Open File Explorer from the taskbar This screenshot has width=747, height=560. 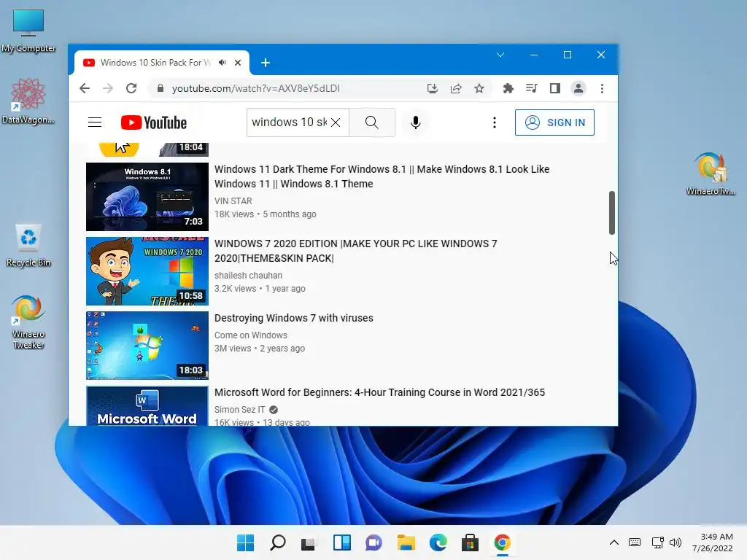tap(406, 542)
